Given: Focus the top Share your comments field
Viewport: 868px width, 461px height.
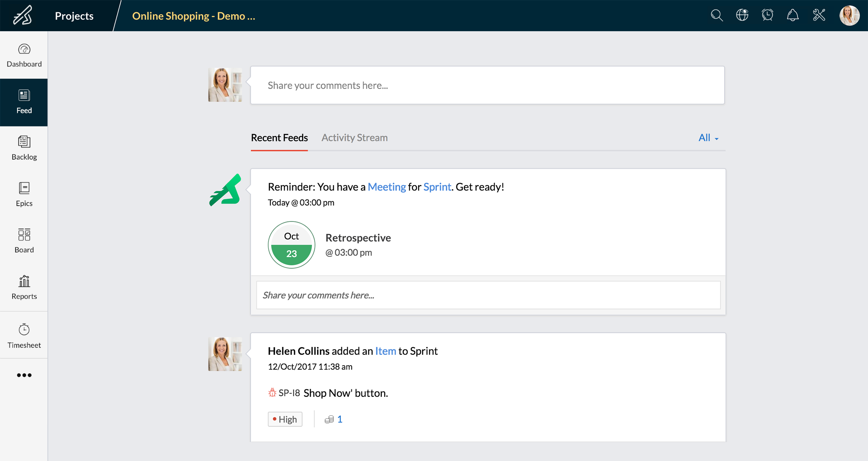Looking at the screenshot, I should [x=487, y=85].
